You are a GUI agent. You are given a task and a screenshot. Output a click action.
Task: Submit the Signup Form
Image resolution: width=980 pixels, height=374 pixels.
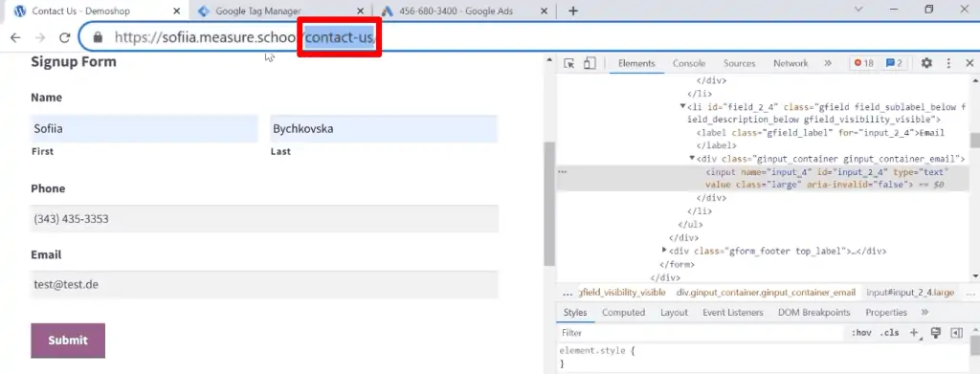tap(68, 341)
